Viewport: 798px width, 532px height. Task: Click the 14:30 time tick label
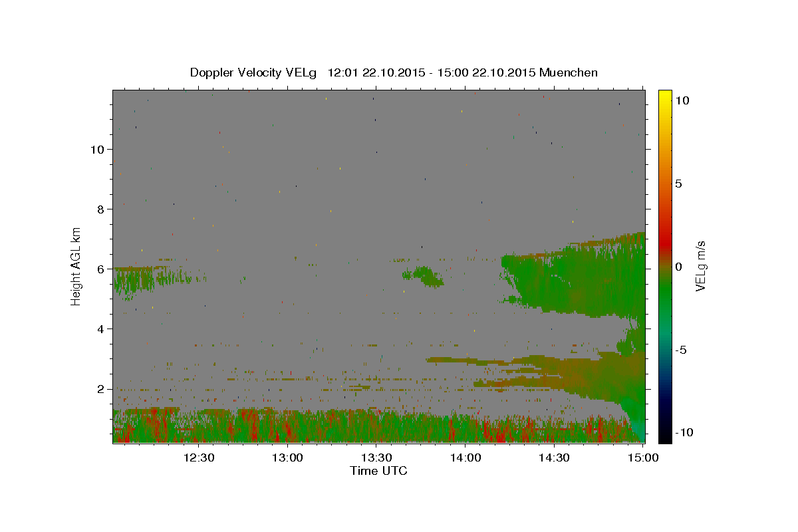click(554, 458)
